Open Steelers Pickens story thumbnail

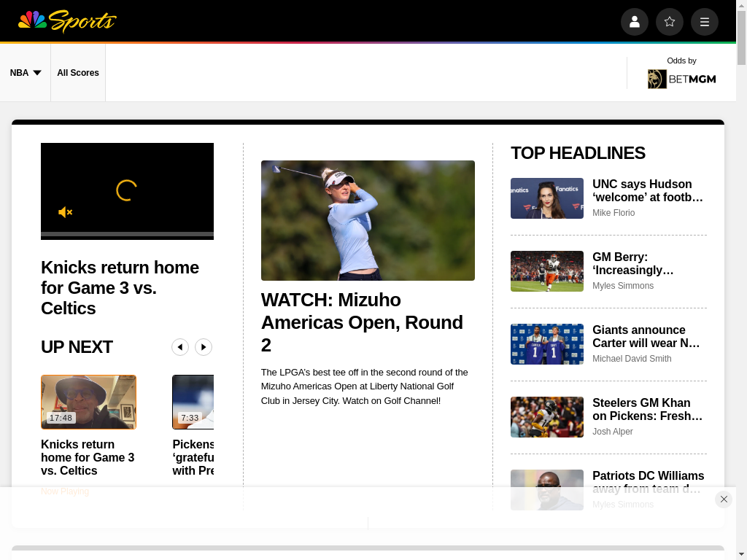tap(547, 416)
